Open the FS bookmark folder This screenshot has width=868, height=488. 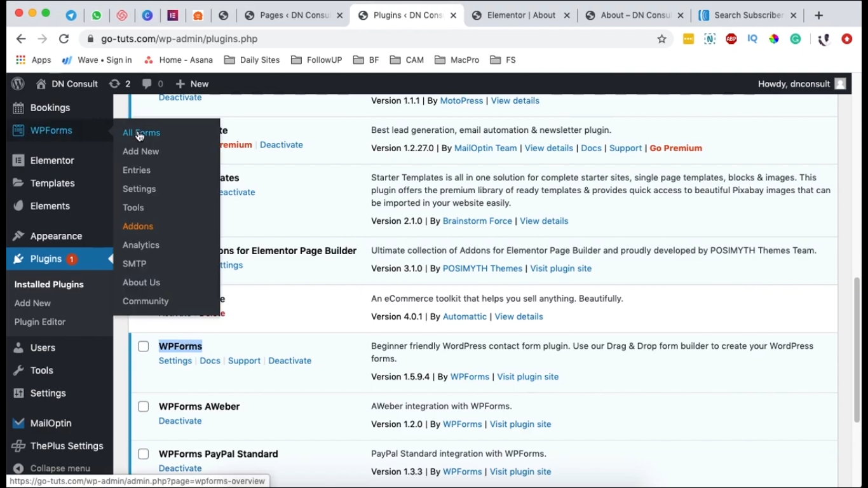click(503, 60)
